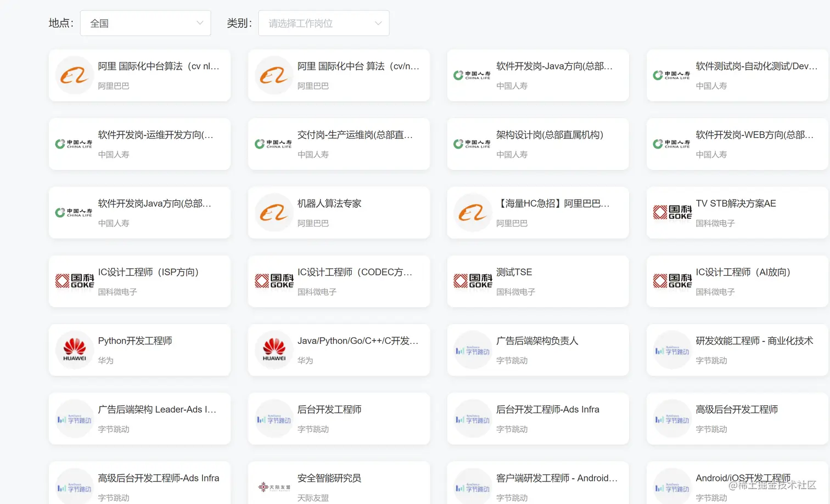Image resolution: width=830 pixels, height=504 pixels.
Task: Open job 架构设计岗(总部直属机构)
Action: pyautogui.click(x=549, y=135)
